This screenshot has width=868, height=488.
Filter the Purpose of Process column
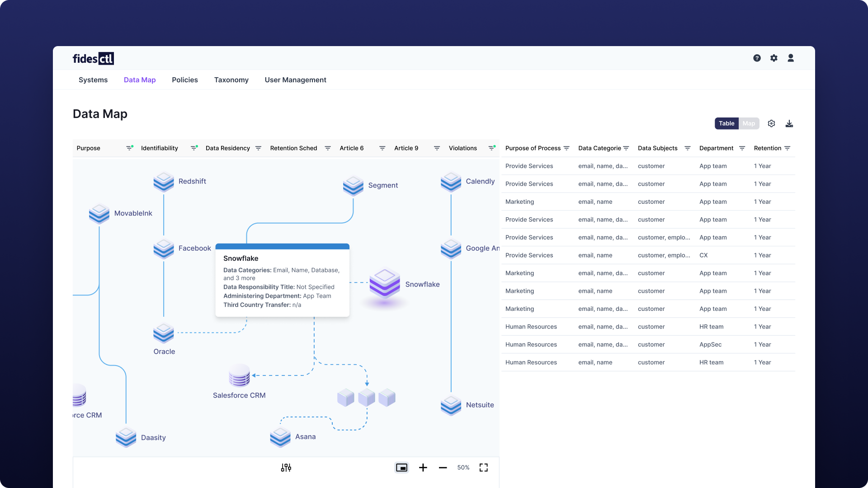click(566, 148)
